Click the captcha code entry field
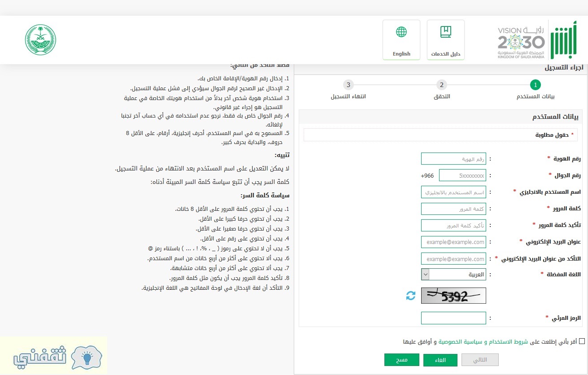This screenshot has height=375, width=588. [453, 318]
